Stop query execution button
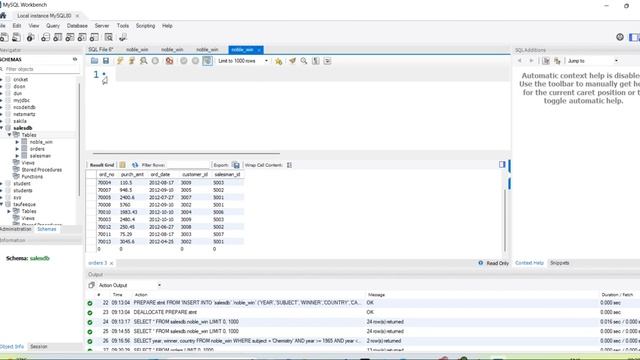The width and height of the screenshot is (640, 360). point(155,61)
